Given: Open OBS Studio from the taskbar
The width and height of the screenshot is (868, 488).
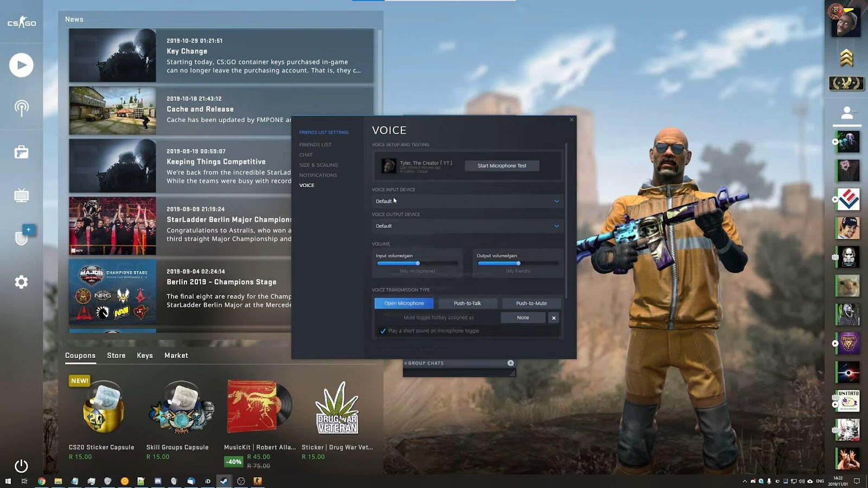Looking at the screenshot, I should (x=241, y=481).
